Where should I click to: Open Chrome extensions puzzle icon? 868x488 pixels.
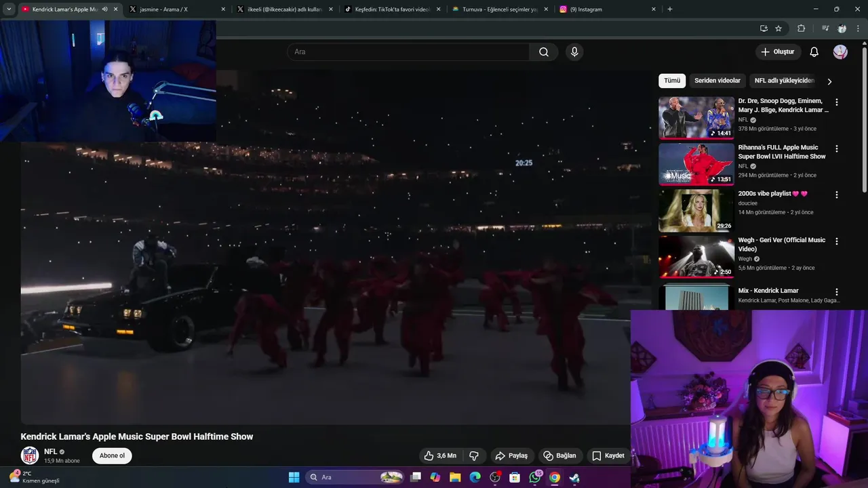801,28
